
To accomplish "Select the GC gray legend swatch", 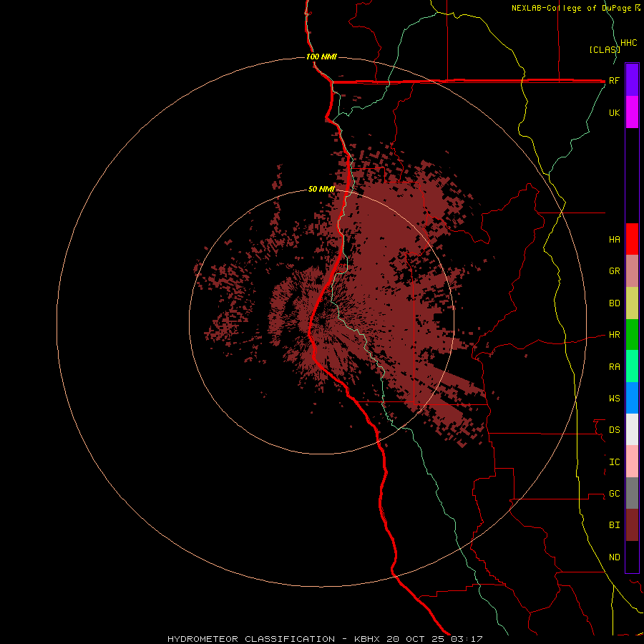I will [x=632, y=493].
